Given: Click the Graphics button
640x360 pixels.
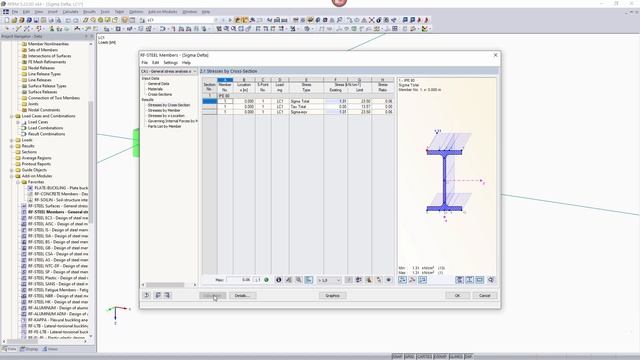Looking at the screenshot, I should click(332, 296).
